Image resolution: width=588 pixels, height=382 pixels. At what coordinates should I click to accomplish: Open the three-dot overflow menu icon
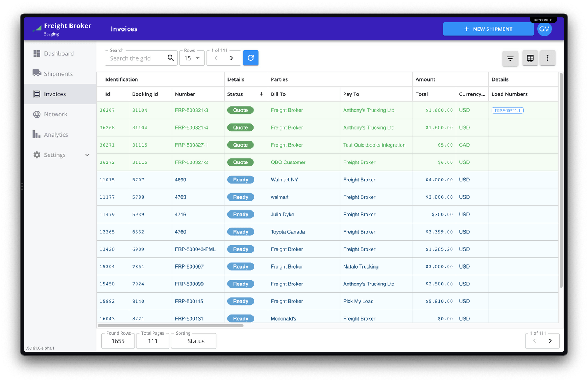click(x=548, y=58)
